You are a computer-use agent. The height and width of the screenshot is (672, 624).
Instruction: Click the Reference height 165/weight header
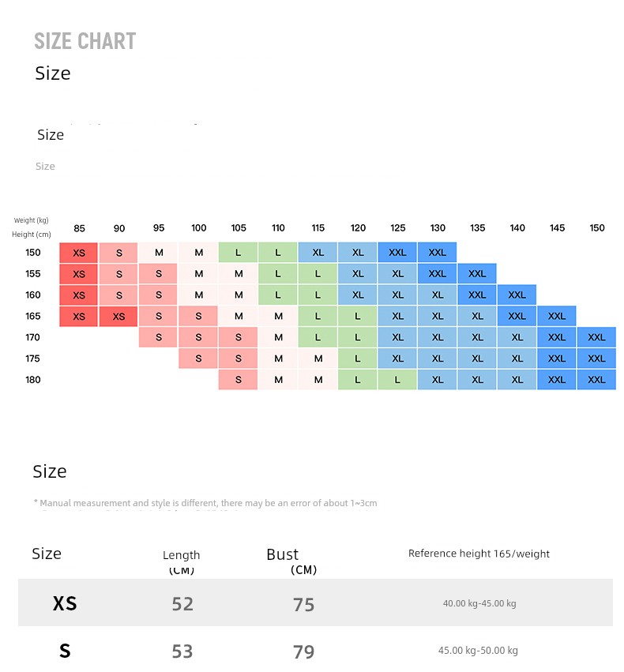point(479,554)
